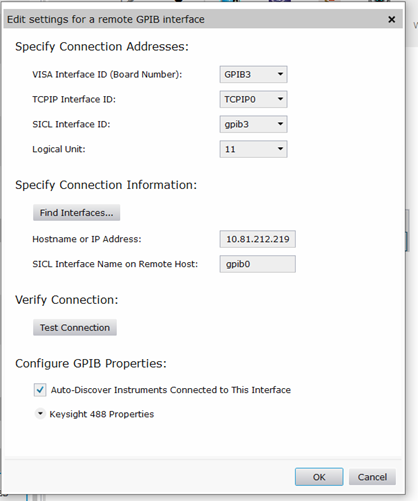Image resolution: width=418 pixels, height=501 pixels.
Task: Click the Test Connection button
Action: click(x=75, y=327)
